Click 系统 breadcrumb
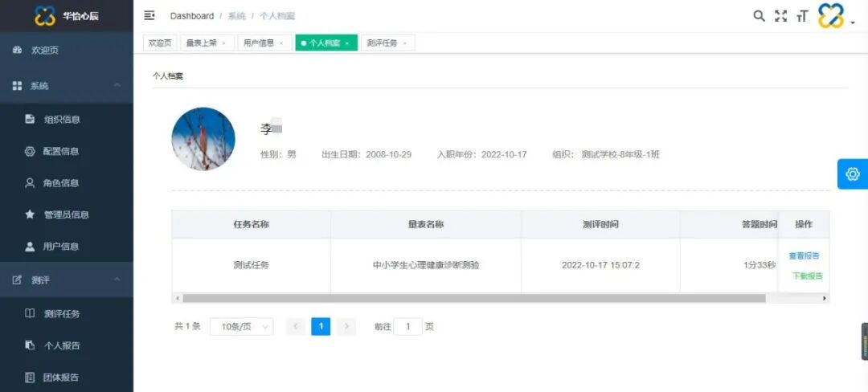The image size is (868, 392). coord(236,16)
